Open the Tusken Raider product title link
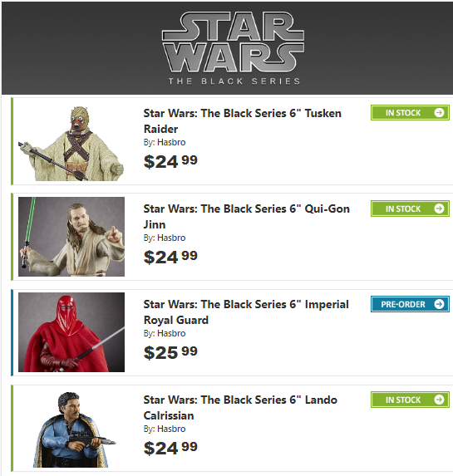The height and width of the screenshot is (476, 453). click(243, 120)
